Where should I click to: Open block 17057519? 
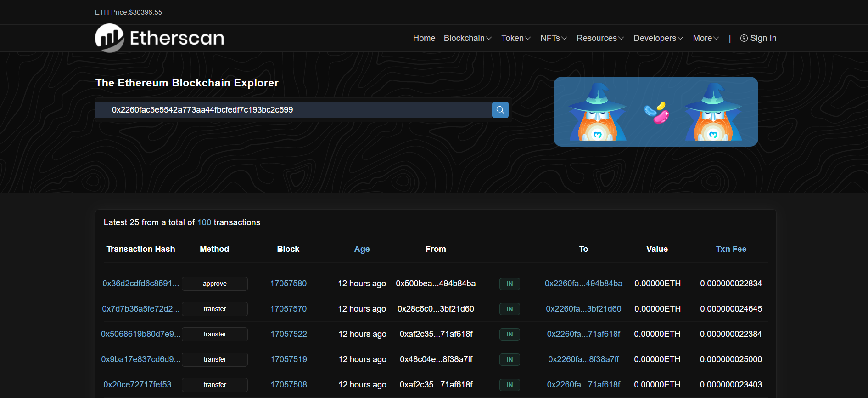click(x=289, y=359)
